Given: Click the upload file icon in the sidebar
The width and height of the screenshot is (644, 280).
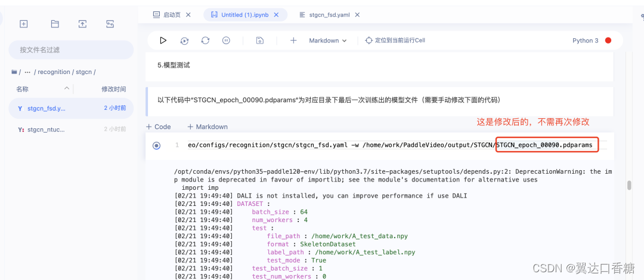Looking at the screenshot, I should (x=82, y=24).
